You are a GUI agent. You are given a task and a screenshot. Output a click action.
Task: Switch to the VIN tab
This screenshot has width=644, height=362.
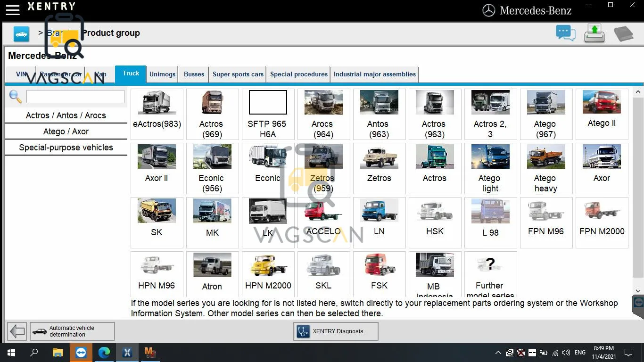(x=21, y=74)
